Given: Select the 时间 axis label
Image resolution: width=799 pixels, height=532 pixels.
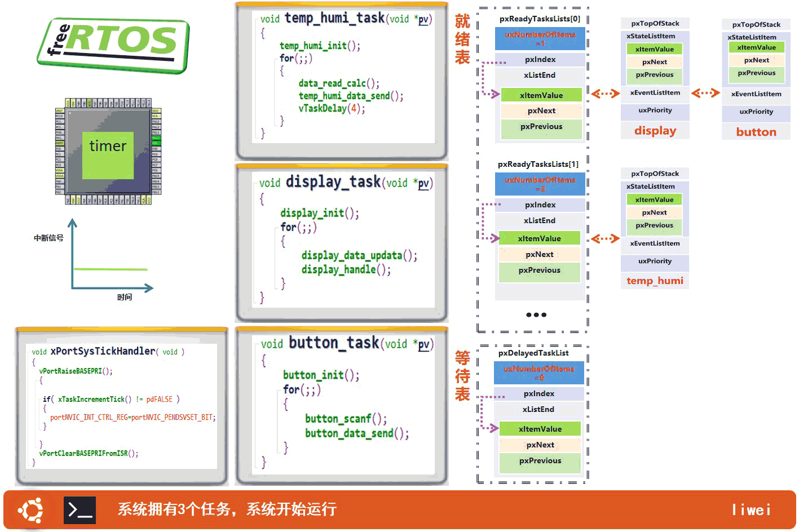Looking at the screenshot, I should pyautogui.click(x=125, y=297).
